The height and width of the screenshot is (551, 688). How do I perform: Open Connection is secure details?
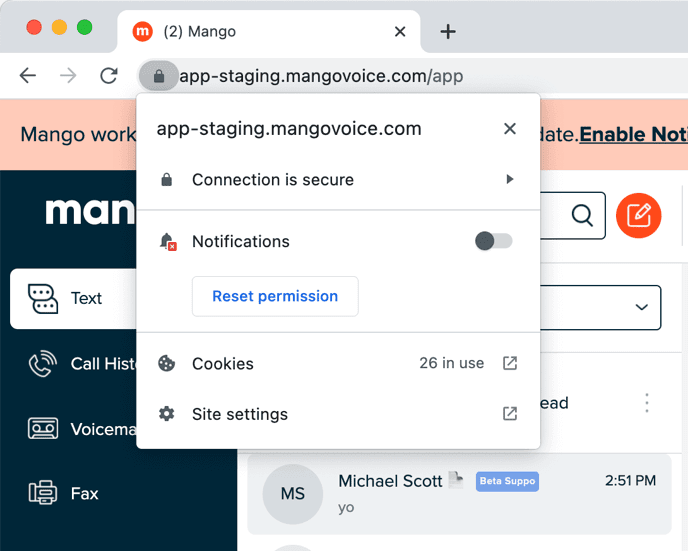pyautogui.click(x=338, y=180)
